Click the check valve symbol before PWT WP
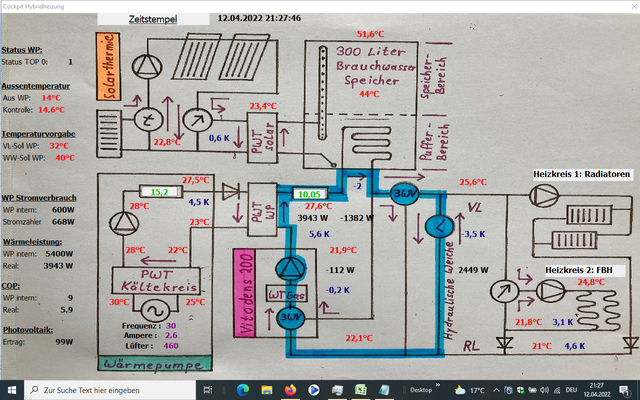 pos(231,191)
